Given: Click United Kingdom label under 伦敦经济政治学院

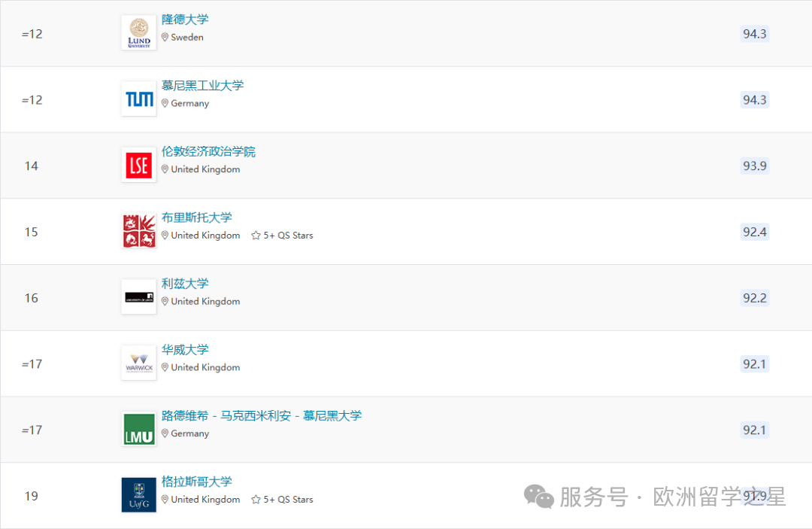Looking at the screenshot, I should tap(205, 169).
